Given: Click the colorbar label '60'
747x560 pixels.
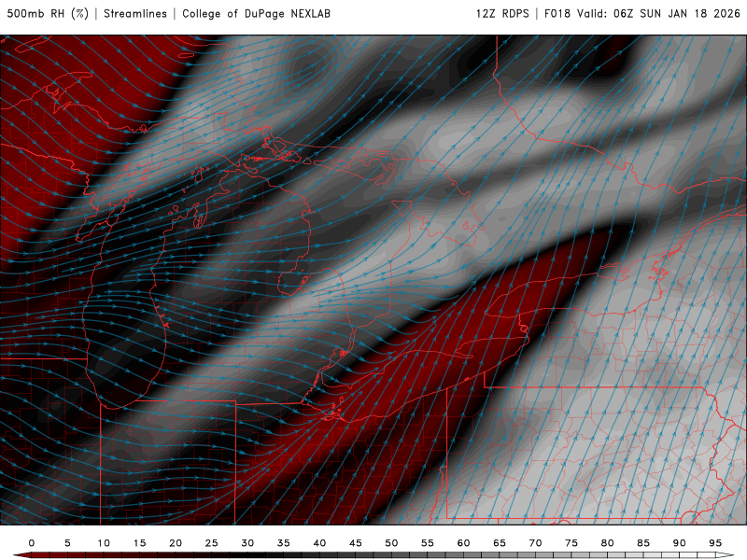Looking at the screenshot, I should pos(463,543).
